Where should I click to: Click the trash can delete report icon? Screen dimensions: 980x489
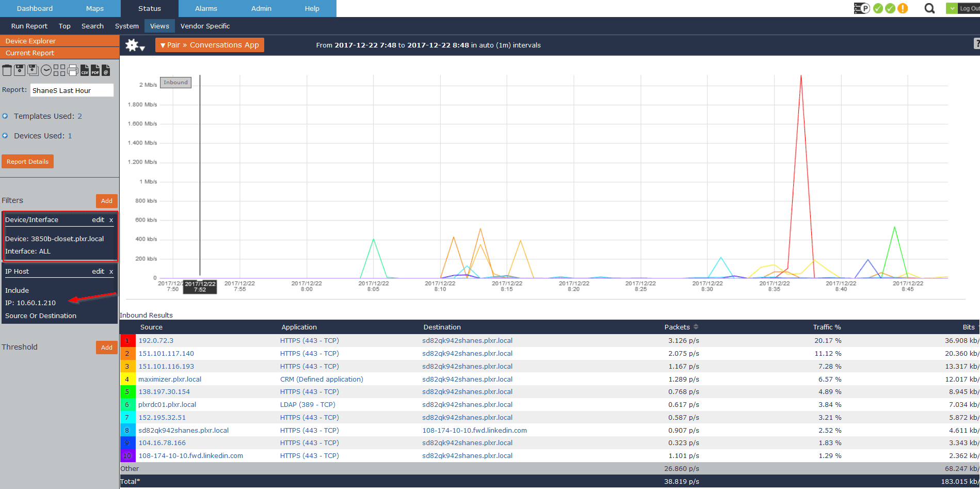point(7,70)
